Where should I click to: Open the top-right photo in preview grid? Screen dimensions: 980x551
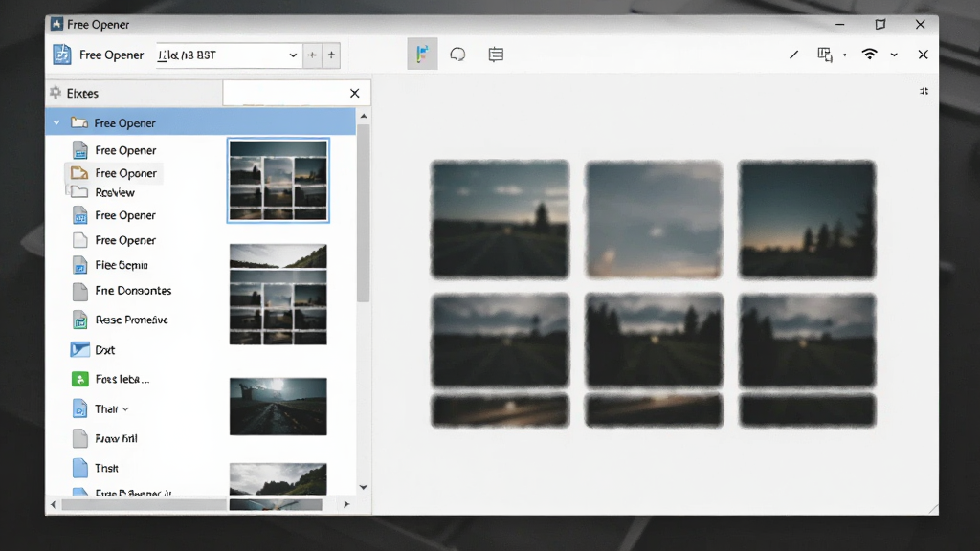click(x=807, y=219)
